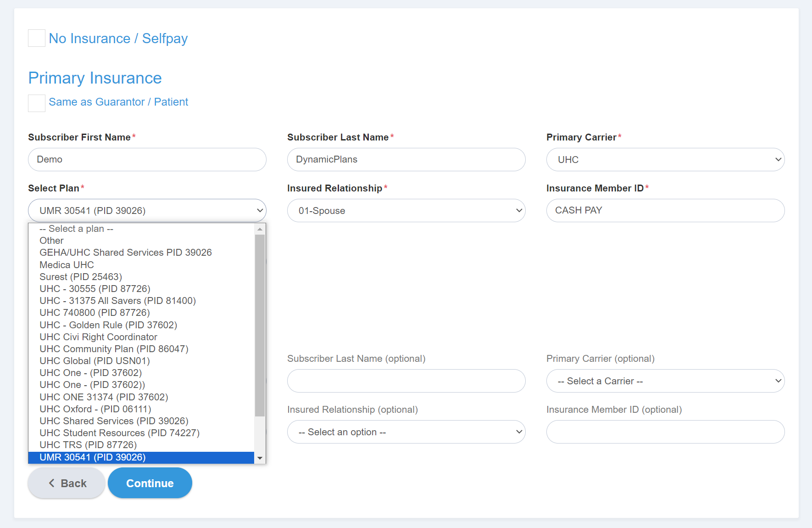
Task: Open the optional Insured Relationship dropdown
Action: pos(406,432)
